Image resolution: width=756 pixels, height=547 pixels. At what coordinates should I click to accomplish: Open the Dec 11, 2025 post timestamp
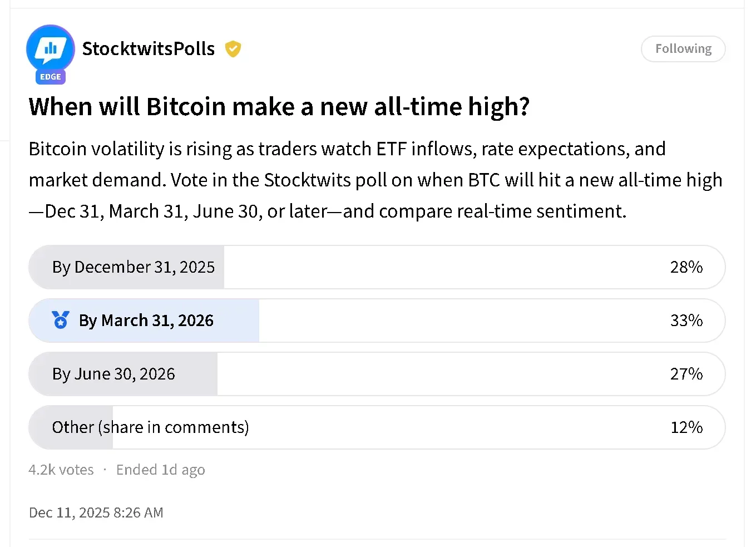tap(96, 512)
